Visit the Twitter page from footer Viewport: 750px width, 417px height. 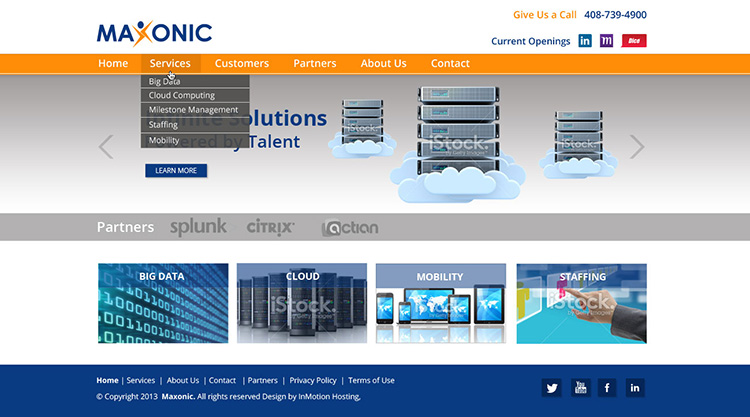click(x=551, y=388)
